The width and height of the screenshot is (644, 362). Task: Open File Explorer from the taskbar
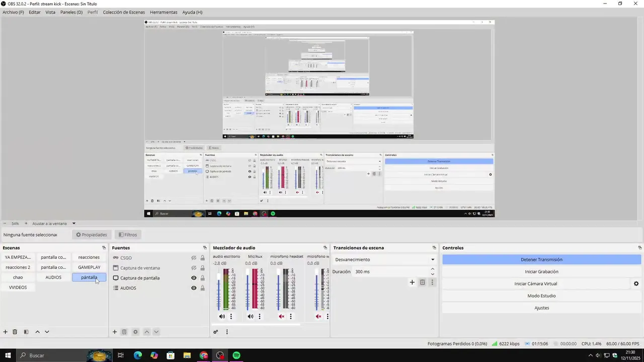187,355
